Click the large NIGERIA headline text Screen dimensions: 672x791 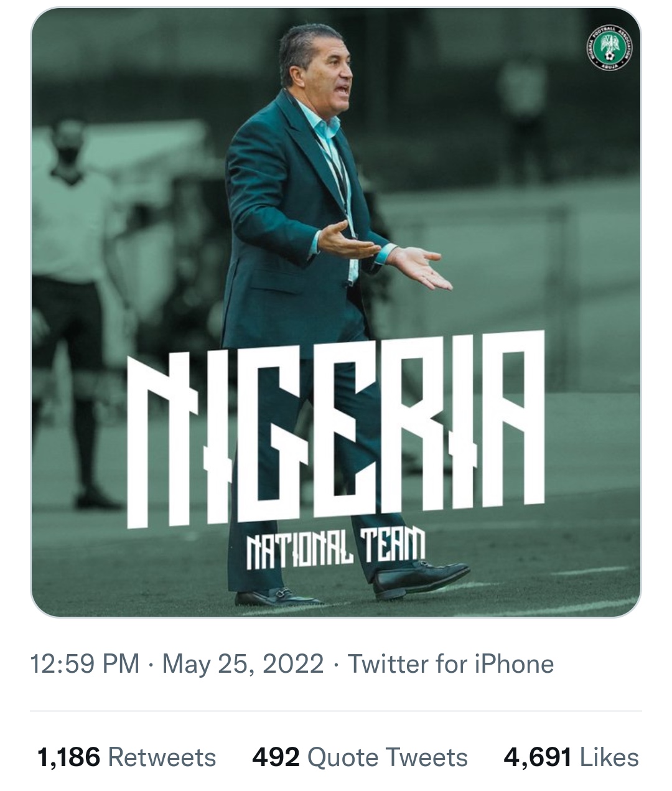coord(336,429)
